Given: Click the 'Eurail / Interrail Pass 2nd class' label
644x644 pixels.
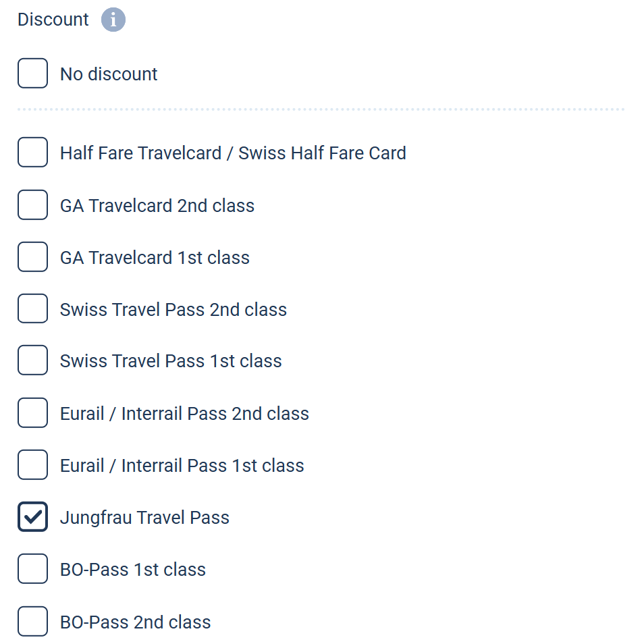Looking at the screenshot, I should 184,414.
